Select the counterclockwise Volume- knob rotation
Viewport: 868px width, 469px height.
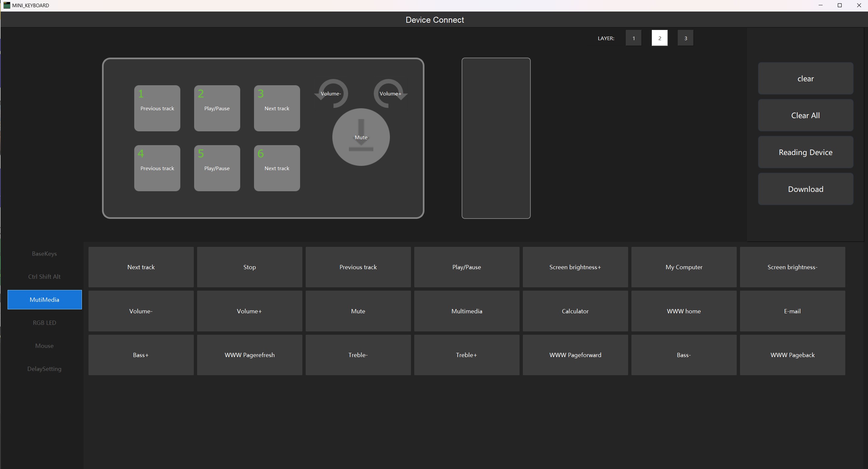(x=331, y=94)
